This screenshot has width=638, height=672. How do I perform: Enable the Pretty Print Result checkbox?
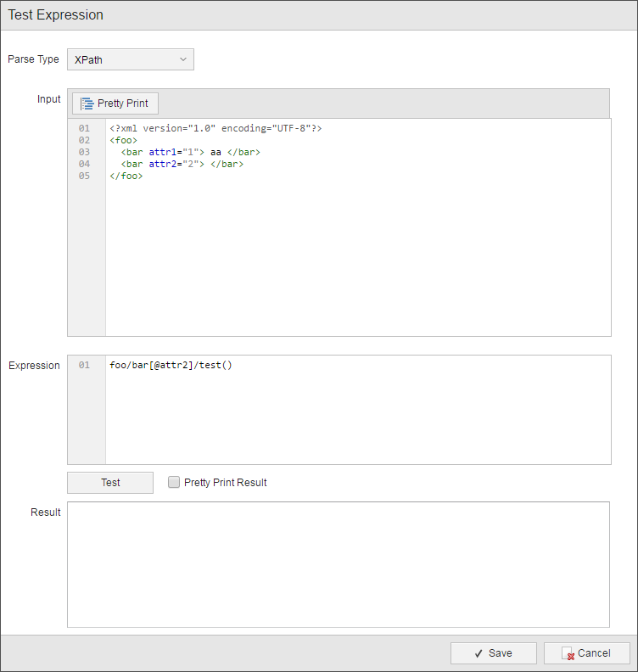(x=174, y=482)
